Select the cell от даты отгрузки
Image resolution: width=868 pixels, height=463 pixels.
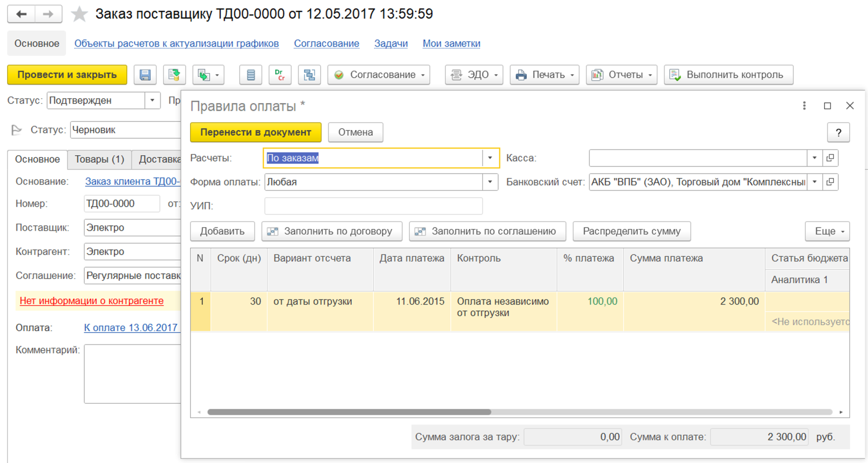pos(320,311)
